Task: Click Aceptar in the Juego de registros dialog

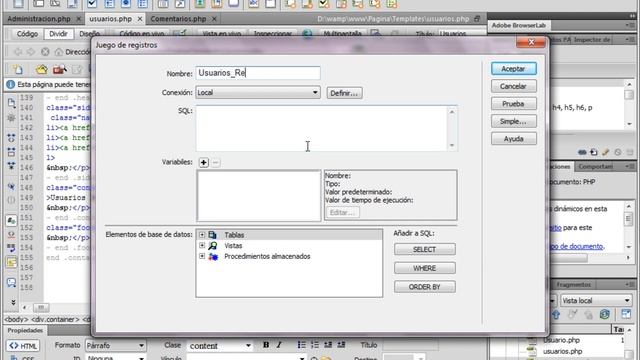Action: pyautogui.click(x=513, y=69)
